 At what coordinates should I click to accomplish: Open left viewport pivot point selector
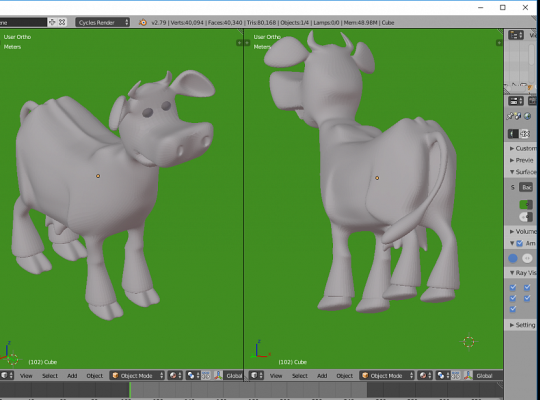tap(193, 376)
